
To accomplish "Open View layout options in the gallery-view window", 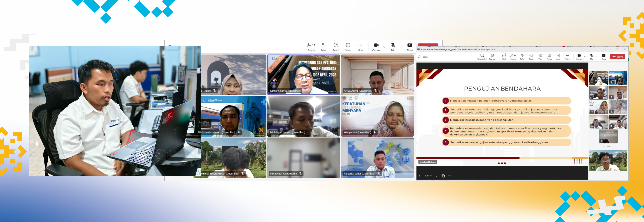I will click(348, 47).
